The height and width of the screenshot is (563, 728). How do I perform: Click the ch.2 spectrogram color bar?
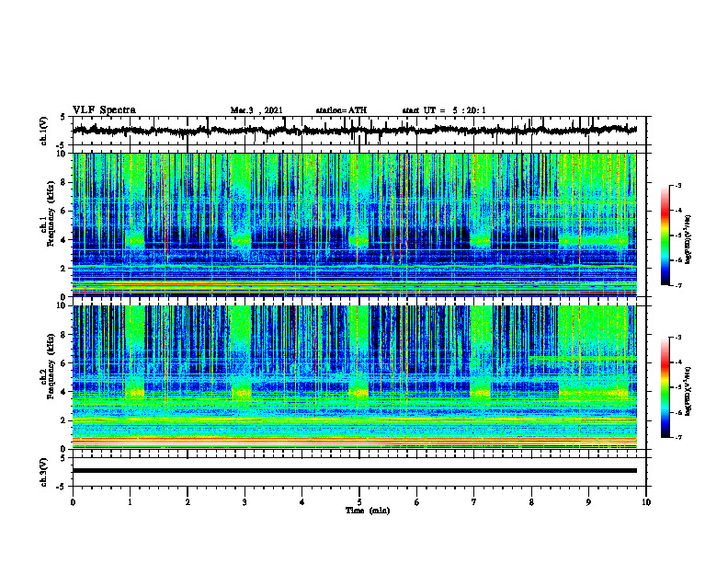(x=665, y=387)
